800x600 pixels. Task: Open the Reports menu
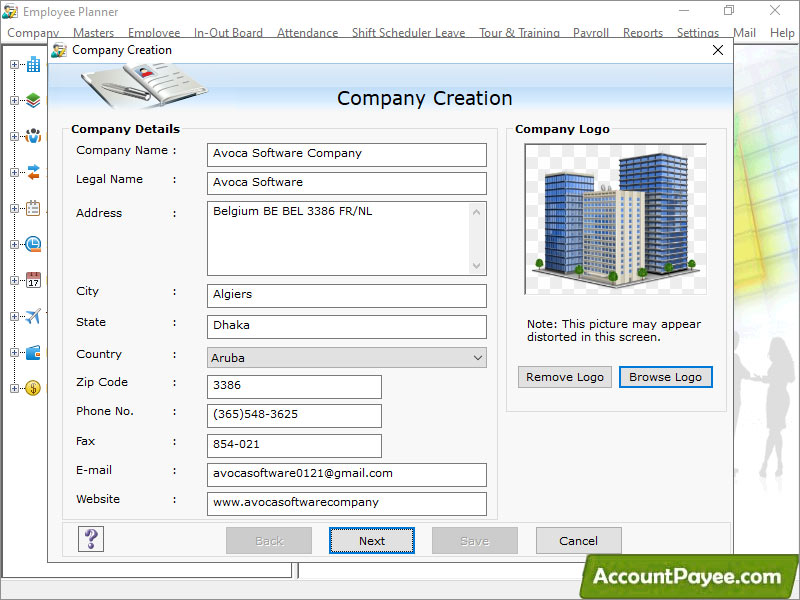(643, 33)
